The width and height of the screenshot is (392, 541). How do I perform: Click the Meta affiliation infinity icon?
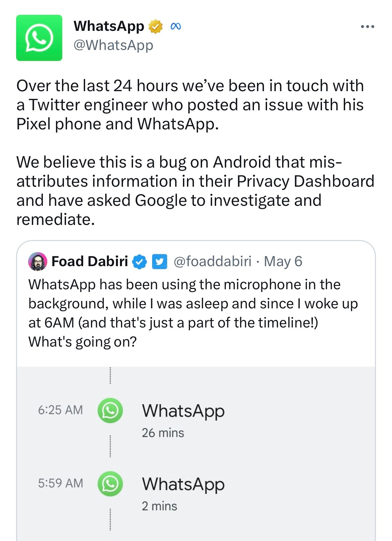click(x=176, y=27)
